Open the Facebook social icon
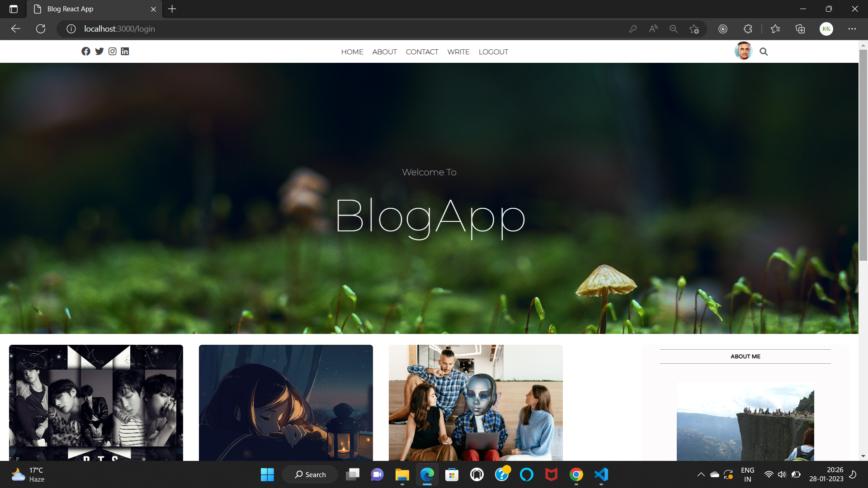The width and height of the screenshot is (868, 488). coord(86,51)
